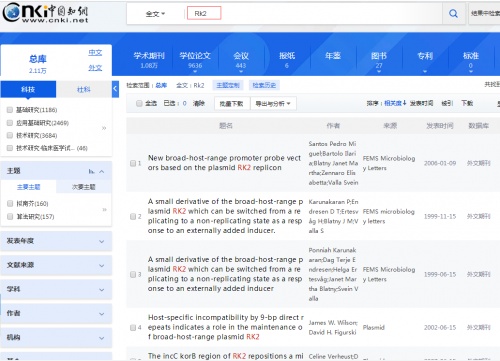Screen dimensions: 500x361
Task: Open the CNKI logo homepage link
Action: click(x=45, y=13)
